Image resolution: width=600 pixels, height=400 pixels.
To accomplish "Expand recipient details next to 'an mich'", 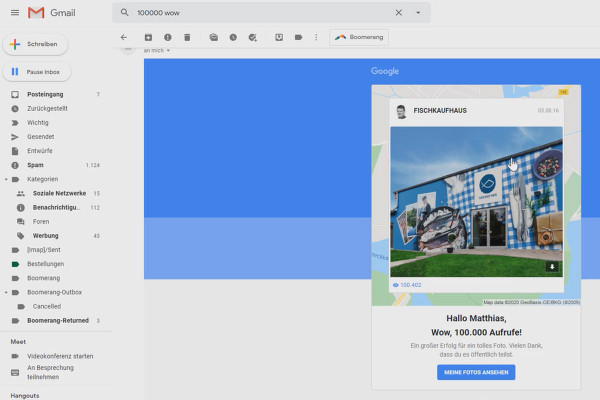I will (168, 51).
